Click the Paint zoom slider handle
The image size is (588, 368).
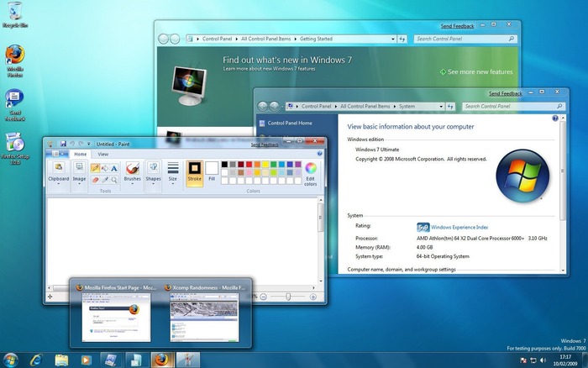point(288,297)
